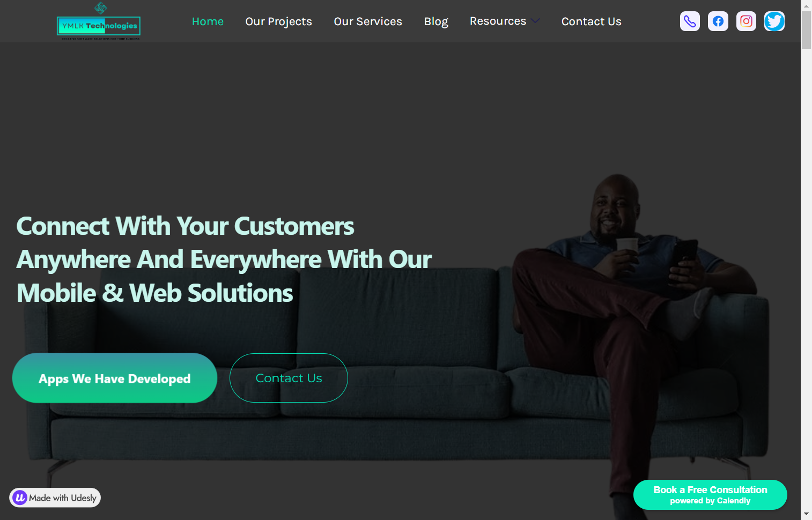Open the Resources menu
This screenshot has width=812, height=520.
pos(498,21)
